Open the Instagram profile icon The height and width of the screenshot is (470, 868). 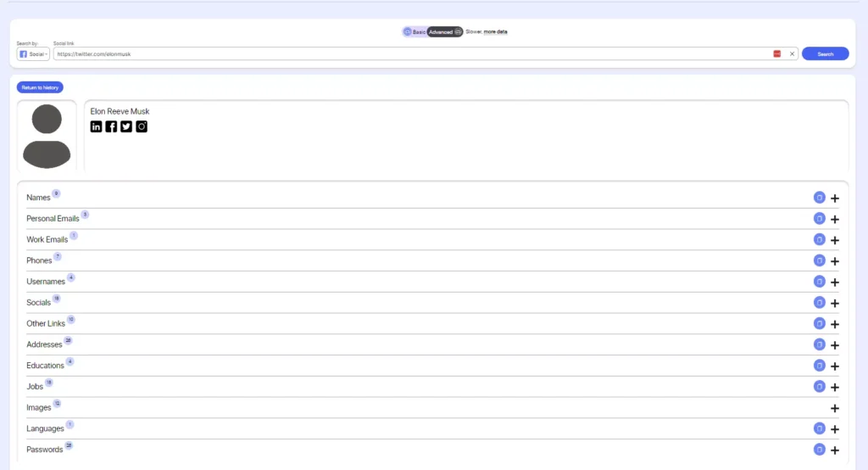pos(142,126)
